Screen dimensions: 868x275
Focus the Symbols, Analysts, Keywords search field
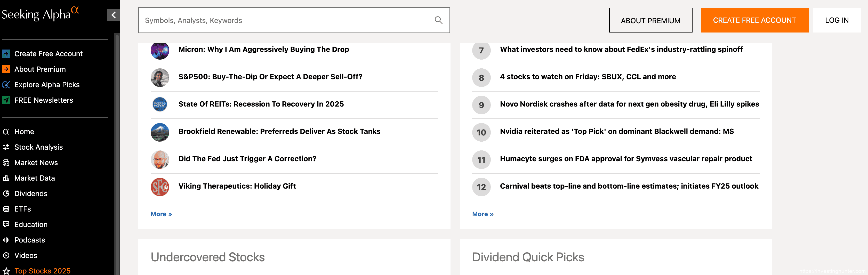tap(286, 20)
